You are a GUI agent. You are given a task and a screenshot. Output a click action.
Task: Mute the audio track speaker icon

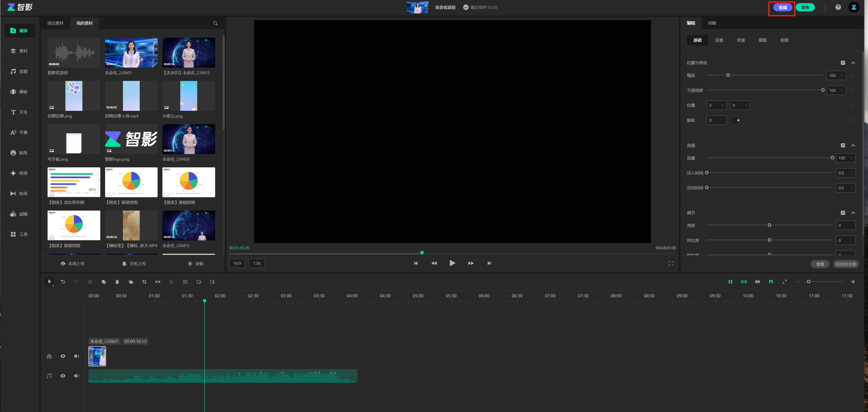pyautogui.click(x=77, y=376)
